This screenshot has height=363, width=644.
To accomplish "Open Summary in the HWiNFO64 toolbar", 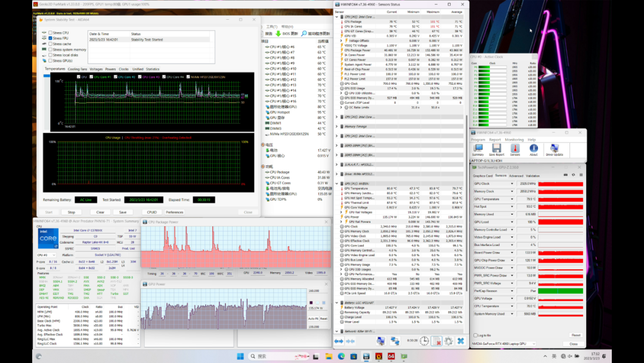I will coord(478,150).
